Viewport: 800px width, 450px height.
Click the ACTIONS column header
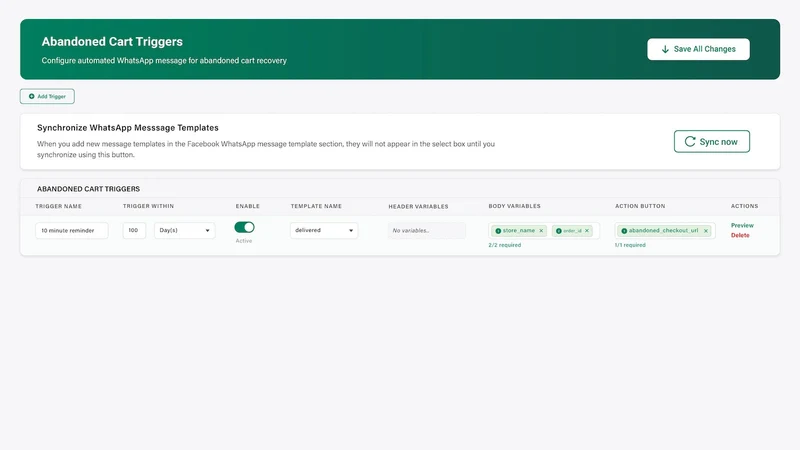[x=744, y=206]
